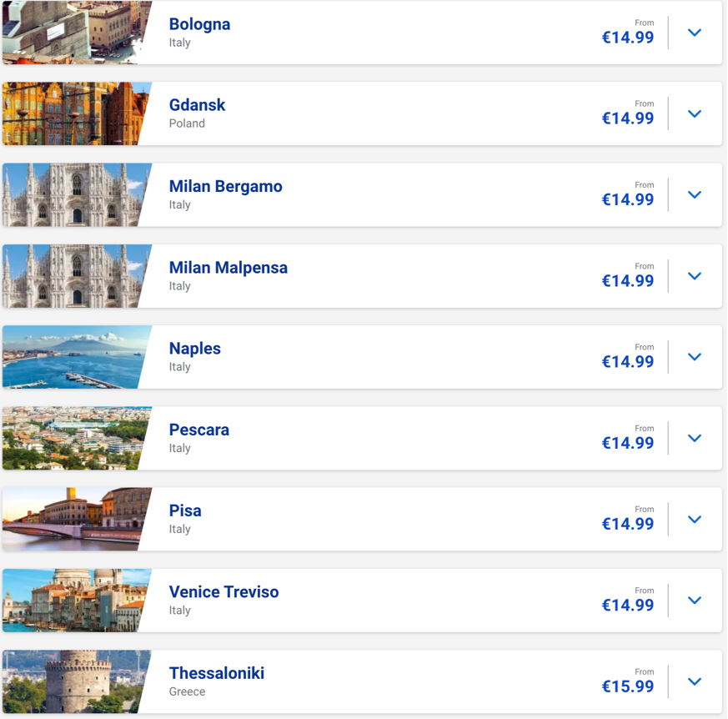Screen dimensions: 728x719
Task: Expand the Pisa destination chevron
Action: coord(694,520)
